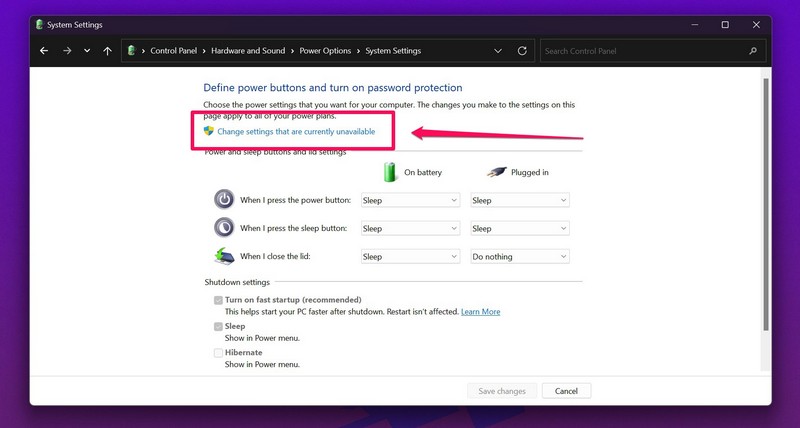
Task: Click the vertical scrollbar
Action: 765,204
